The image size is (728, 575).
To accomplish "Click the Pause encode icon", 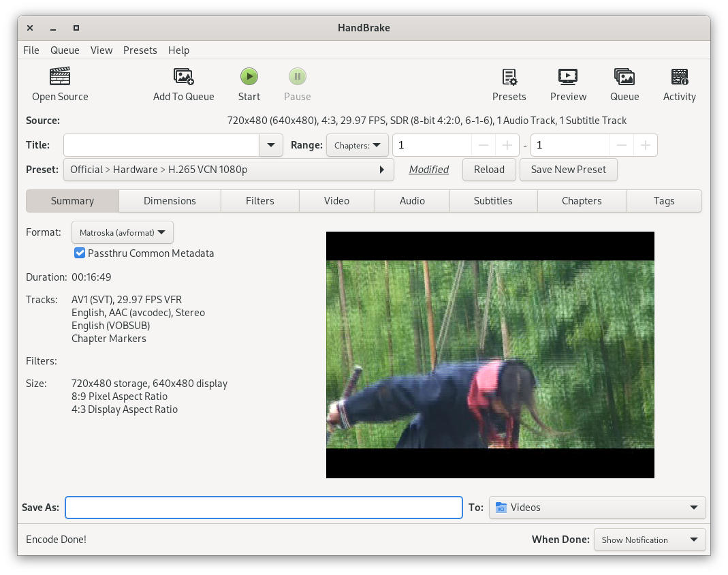I will tap(297, 76).
